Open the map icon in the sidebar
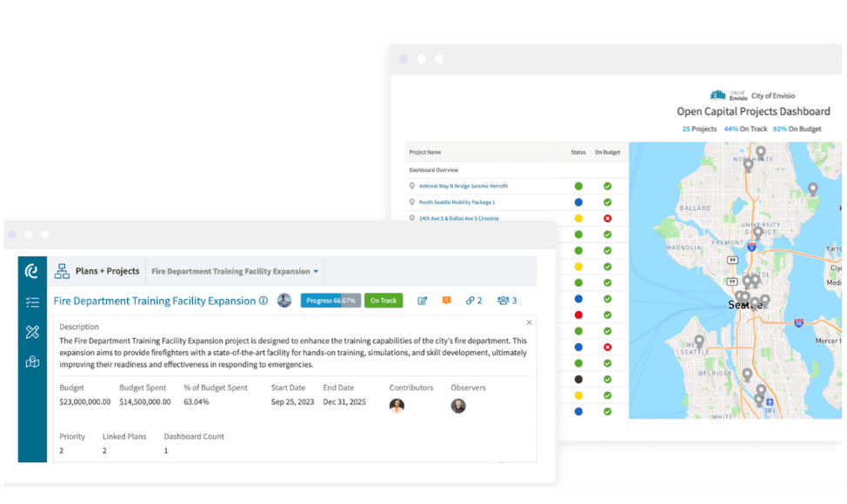This screenshot has height=504, width=847. click(32, 362)
